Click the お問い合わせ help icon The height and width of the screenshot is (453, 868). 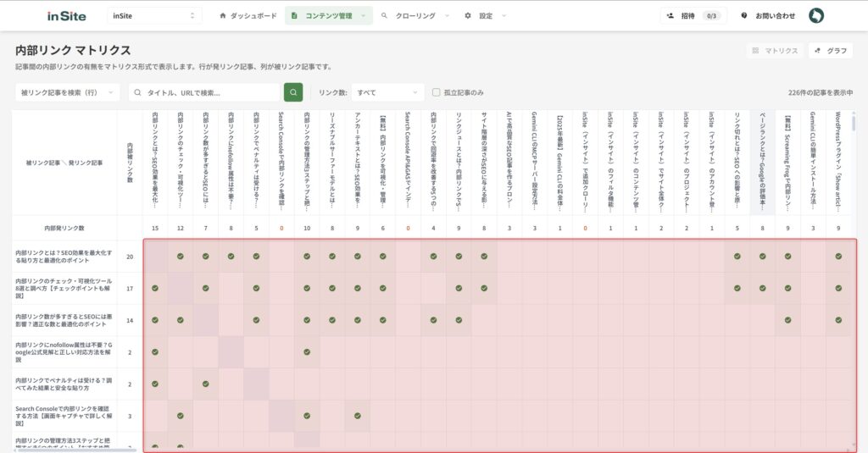pyautogui.click(x=744, y=15)
